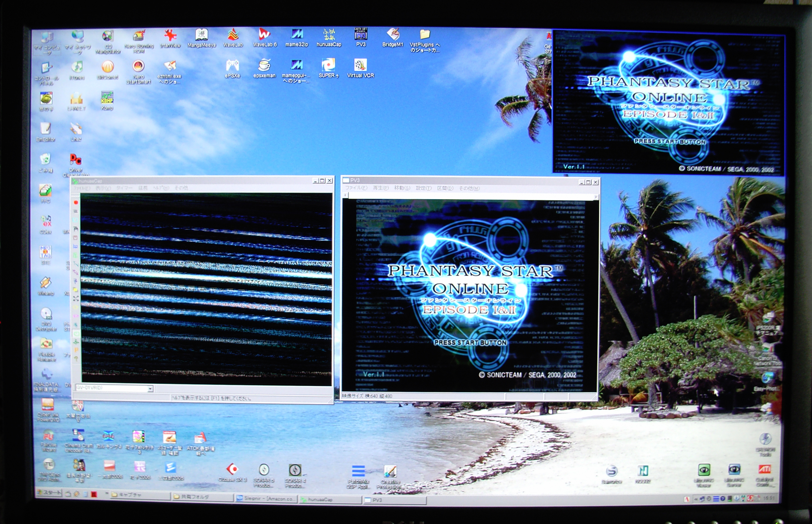Open the タイマー menu in hunuaaCap
The width and height of the screenshot is (812, 524).
124,188
